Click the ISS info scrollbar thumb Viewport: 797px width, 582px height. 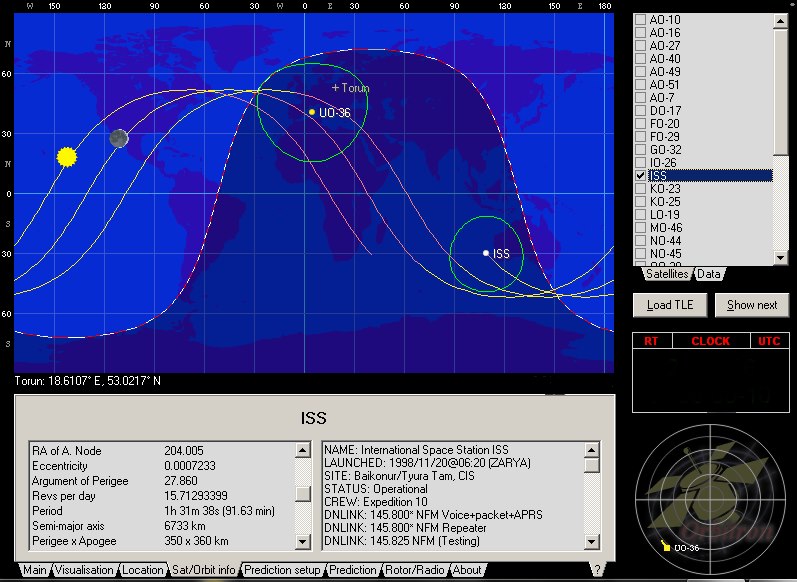[591, 465]
